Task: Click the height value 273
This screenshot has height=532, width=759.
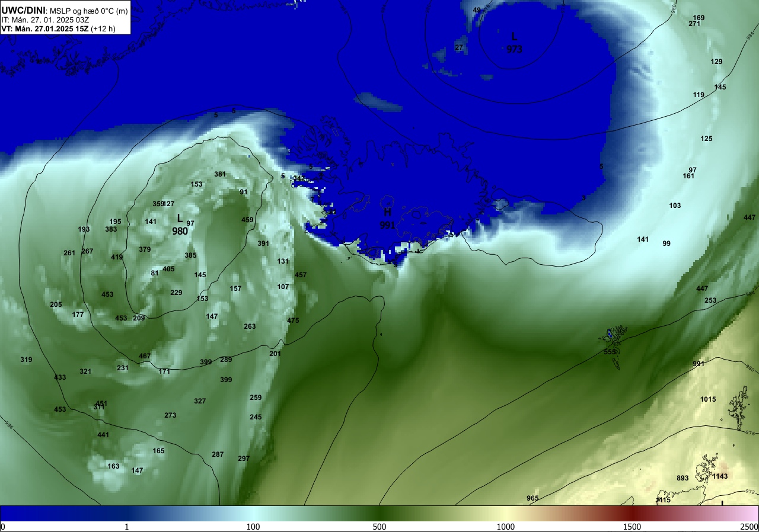Action: pyautogui.click(x=170, y=415)
